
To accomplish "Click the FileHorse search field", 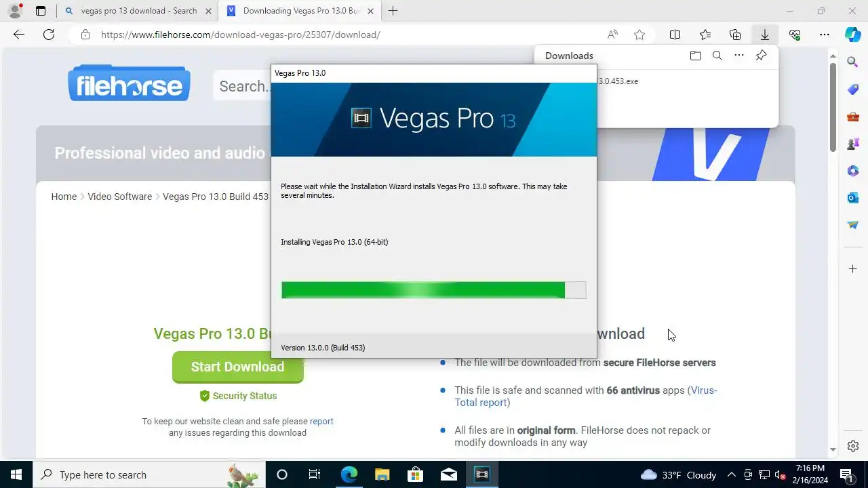I will (x=242, y=86).
